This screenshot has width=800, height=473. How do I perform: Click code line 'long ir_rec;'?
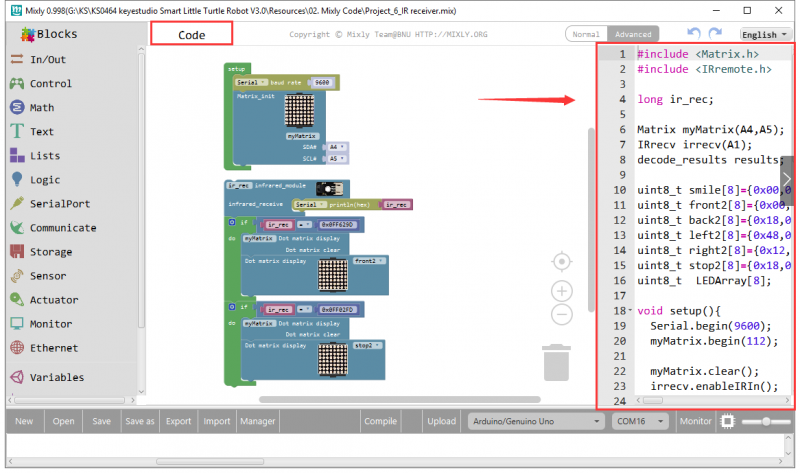pos(675,99)
